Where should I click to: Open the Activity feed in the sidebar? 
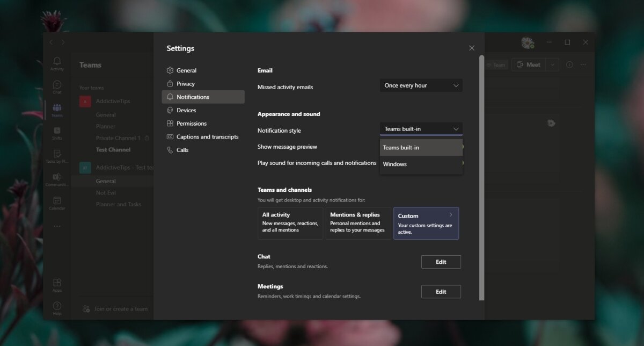56,63
